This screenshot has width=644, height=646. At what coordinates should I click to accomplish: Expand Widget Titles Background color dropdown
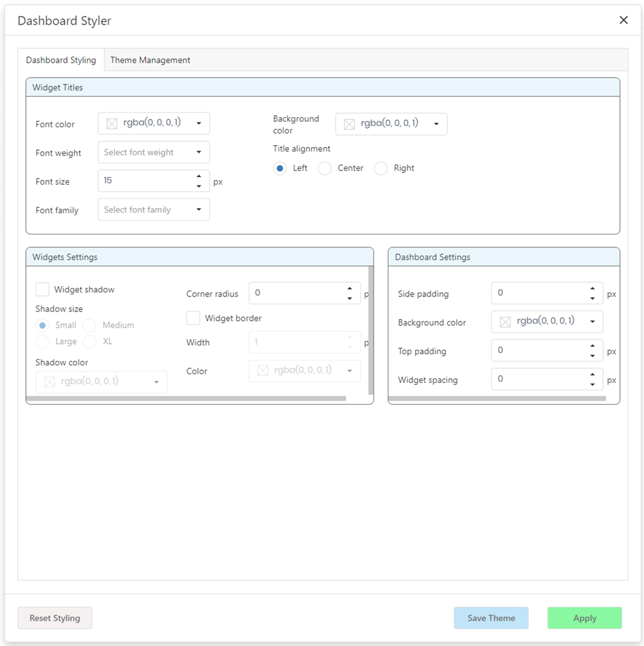[x=436, y=124]
